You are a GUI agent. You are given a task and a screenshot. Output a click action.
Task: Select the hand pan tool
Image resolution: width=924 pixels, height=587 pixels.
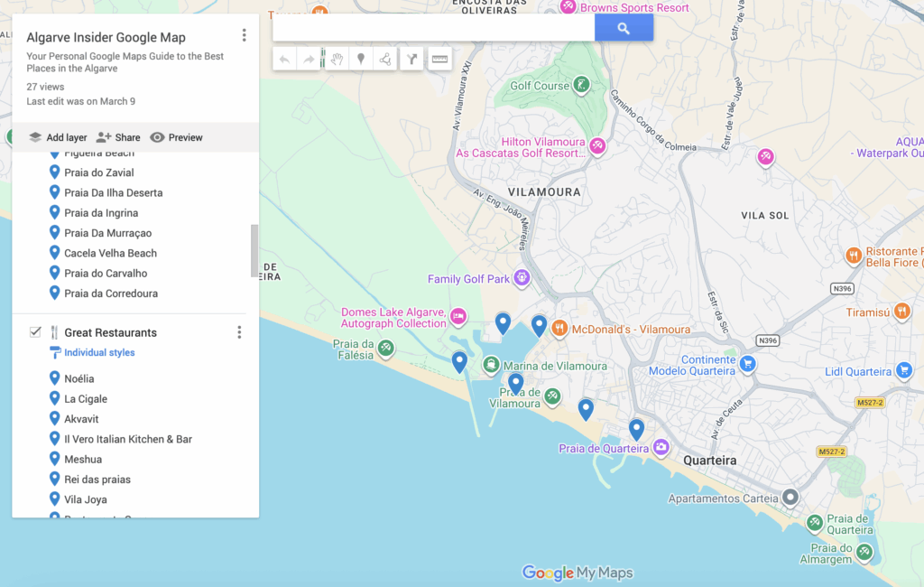[337, 60]
